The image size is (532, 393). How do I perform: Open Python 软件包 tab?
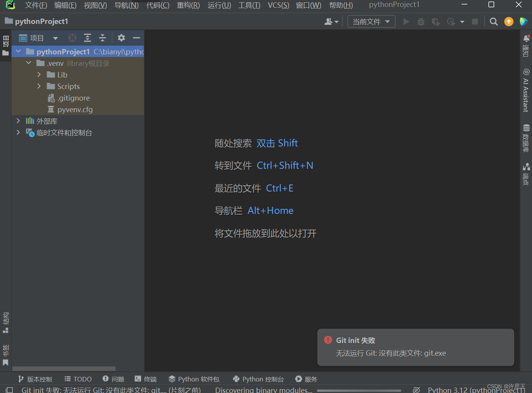(194, 379)
